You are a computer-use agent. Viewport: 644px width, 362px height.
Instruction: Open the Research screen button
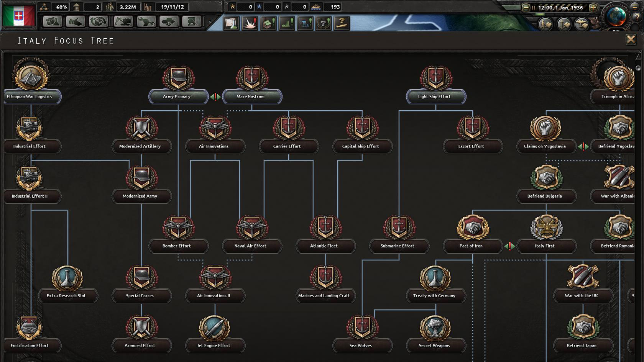coord(52,21)
